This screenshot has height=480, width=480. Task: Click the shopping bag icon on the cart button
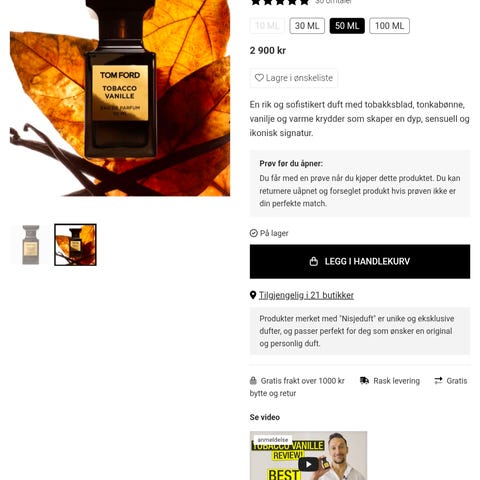pyautogui.click(x=314, y=261)
